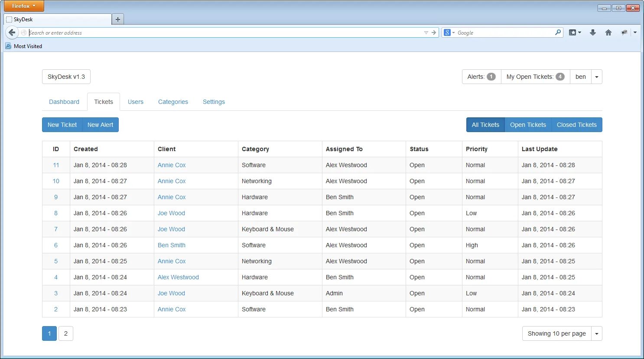The image size is (644, 359).
Task: Open ticket ID 4
Action: [56, 277]
